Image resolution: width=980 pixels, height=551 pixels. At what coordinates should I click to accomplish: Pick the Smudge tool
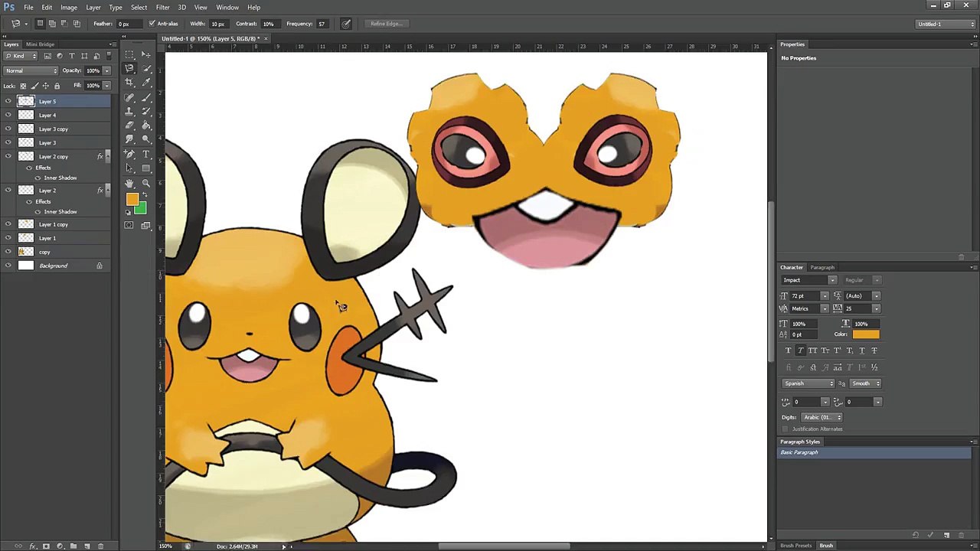(x=129, y=139)
